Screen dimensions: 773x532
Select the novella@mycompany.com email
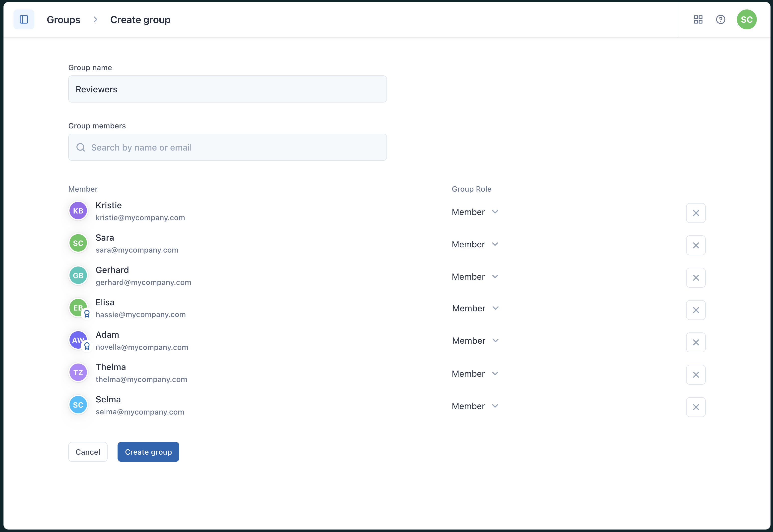click(142, 347)
